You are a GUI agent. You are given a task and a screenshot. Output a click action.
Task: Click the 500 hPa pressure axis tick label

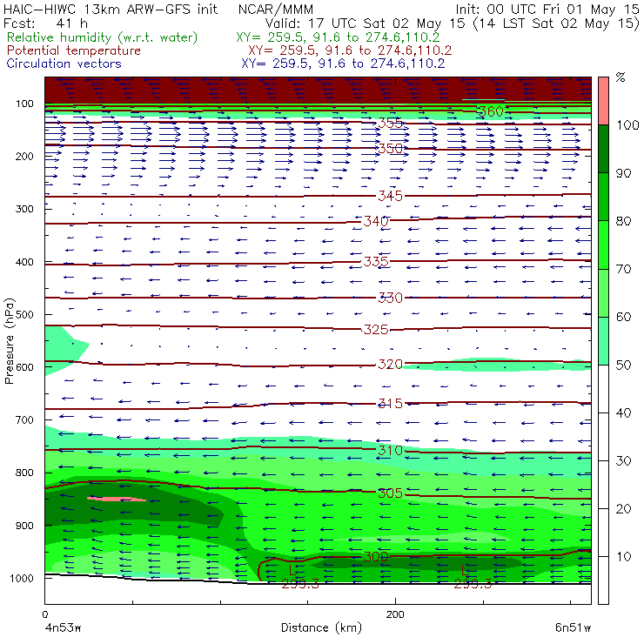[x=24, y=315]
